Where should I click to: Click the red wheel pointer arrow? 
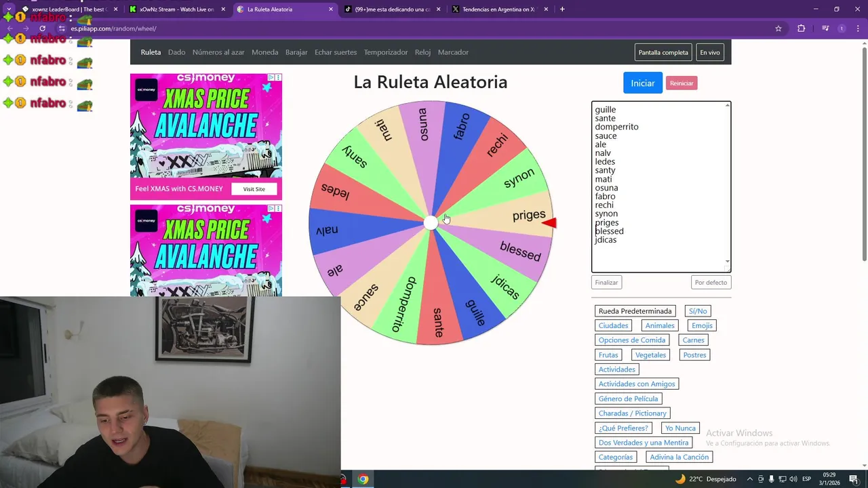click(x=549, y=222)
